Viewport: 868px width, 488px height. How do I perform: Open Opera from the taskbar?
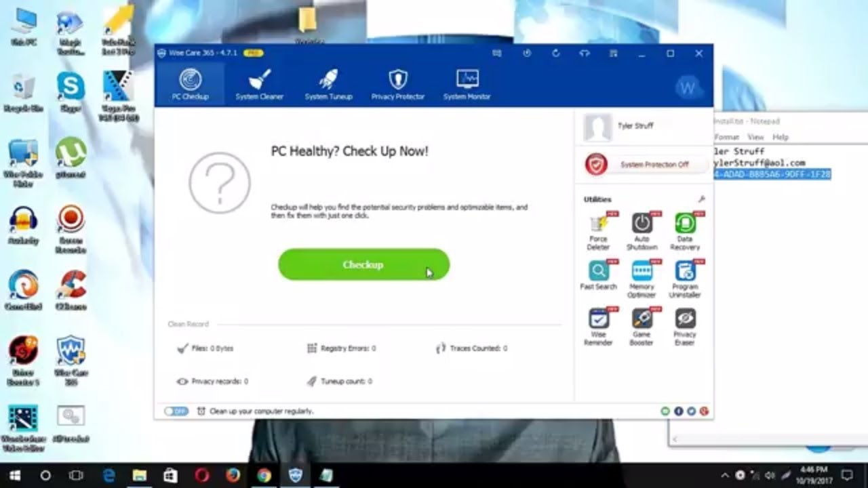202,475
